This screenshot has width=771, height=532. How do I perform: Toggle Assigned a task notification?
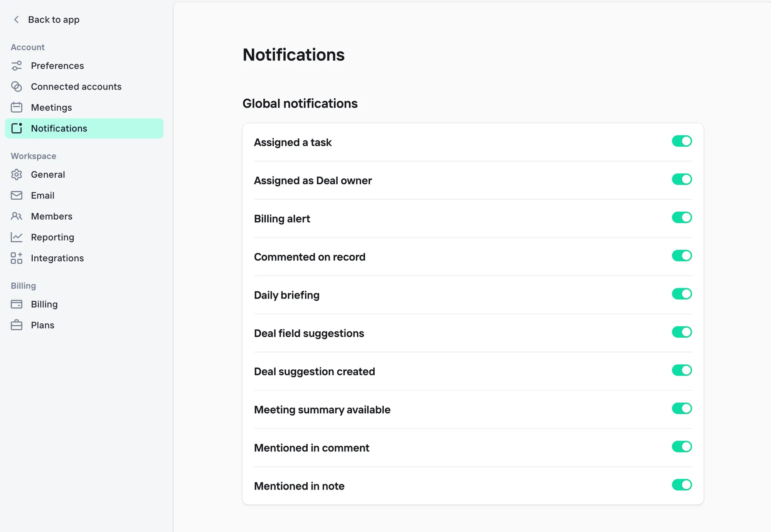point(682,141)
